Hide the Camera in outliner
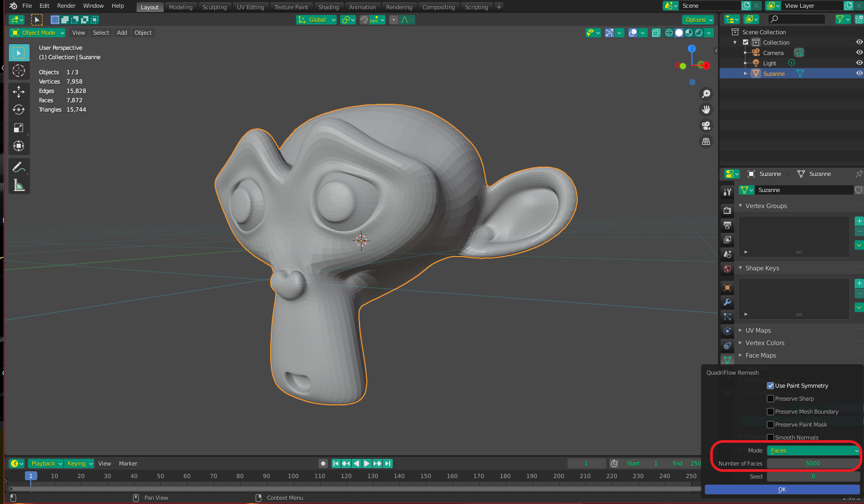 (859, 52)
